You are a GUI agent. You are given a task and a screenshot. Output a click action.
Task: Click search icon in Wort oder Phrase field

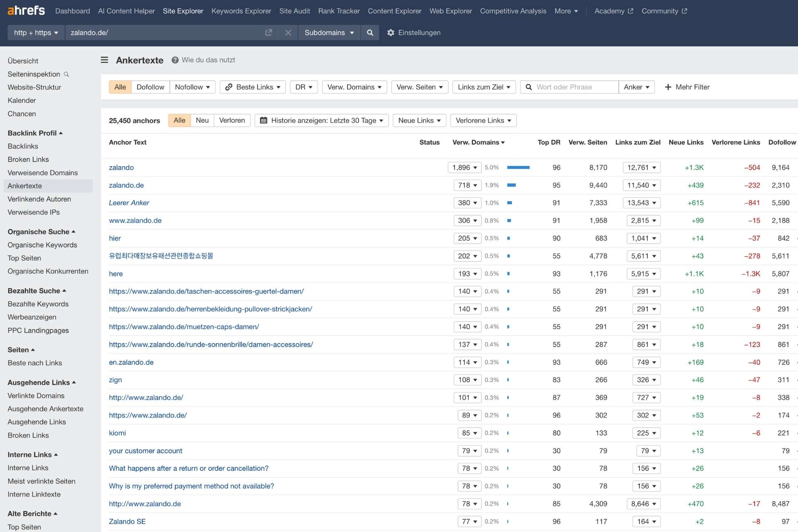pyautogui.click(x=529, y=87)
